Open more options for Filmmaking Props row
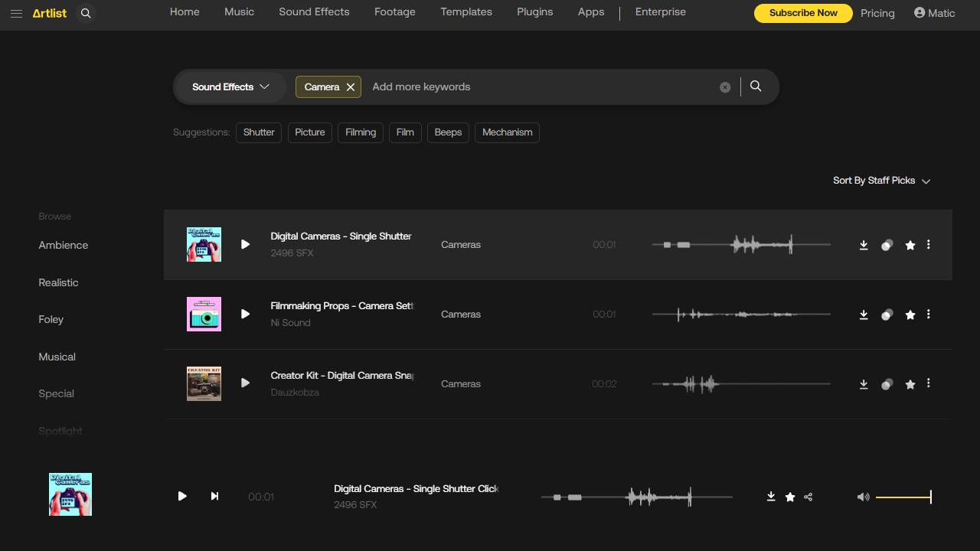980x551 pixels. click(x=929, y=314)
